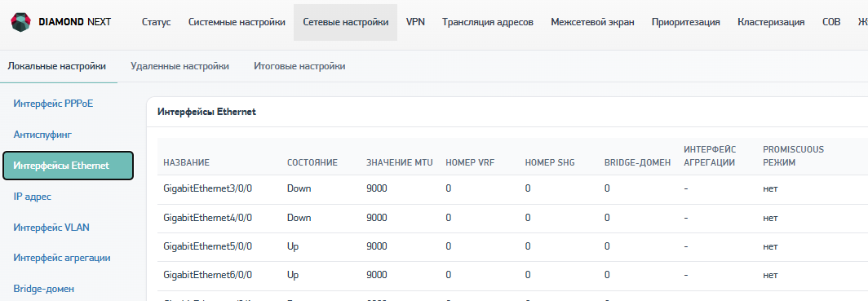Click Up state of GigabitEthernet5/0/0
This screenshot has height=301, width=868.
[x=293, y=247]
